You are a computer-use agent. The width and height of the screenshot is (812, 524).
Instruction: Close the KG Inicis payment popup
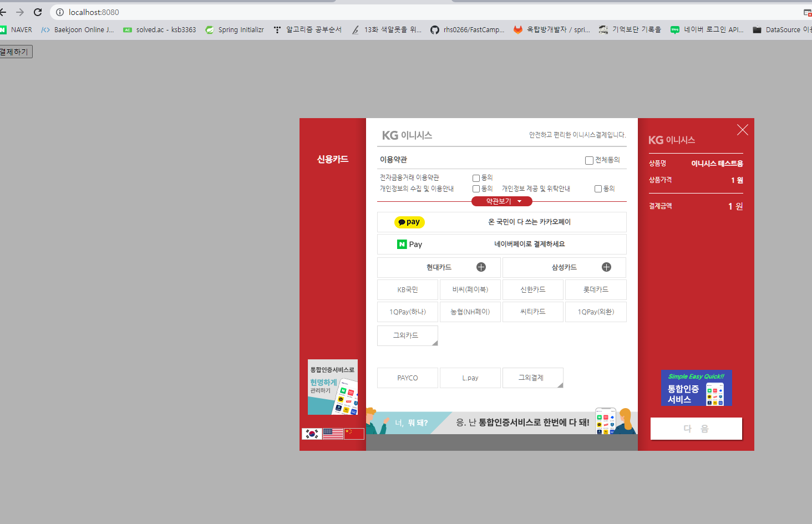[742, 130]
